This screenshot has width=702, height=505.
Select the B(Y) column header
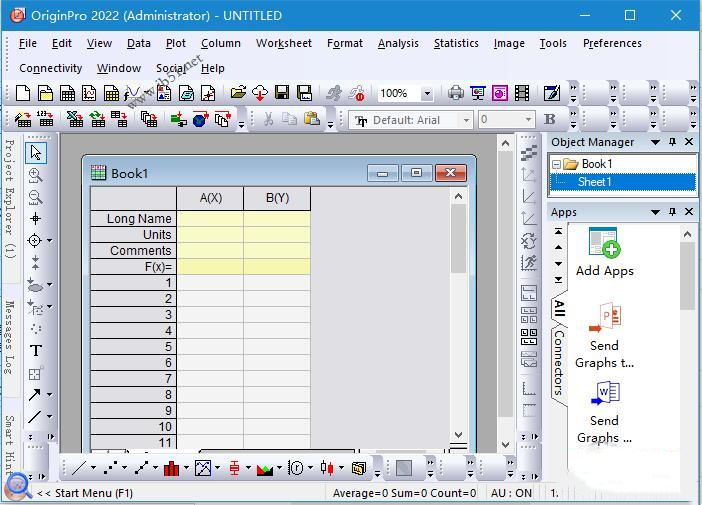point(277,198)
